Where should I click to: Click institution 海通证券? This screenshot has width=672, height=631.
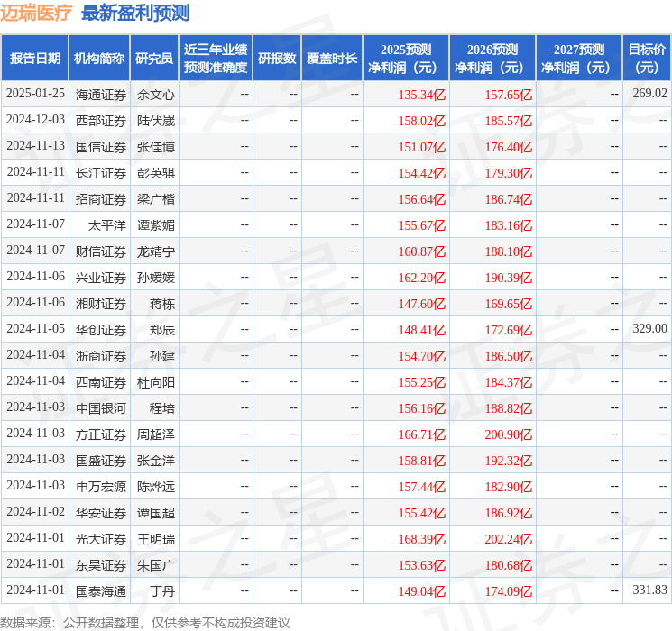(101, 95)
